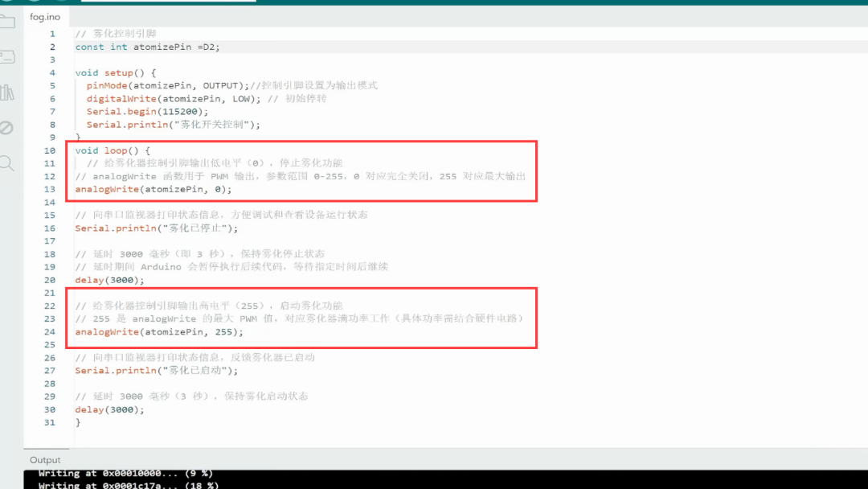Click line number 24 in the gutter

(x=50, y=331)
